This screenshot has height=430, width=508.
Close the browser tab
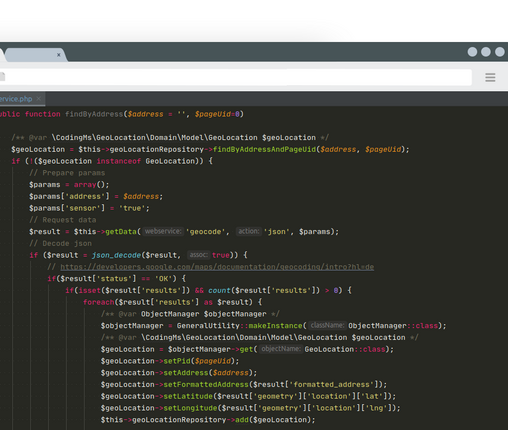point(59,55)
